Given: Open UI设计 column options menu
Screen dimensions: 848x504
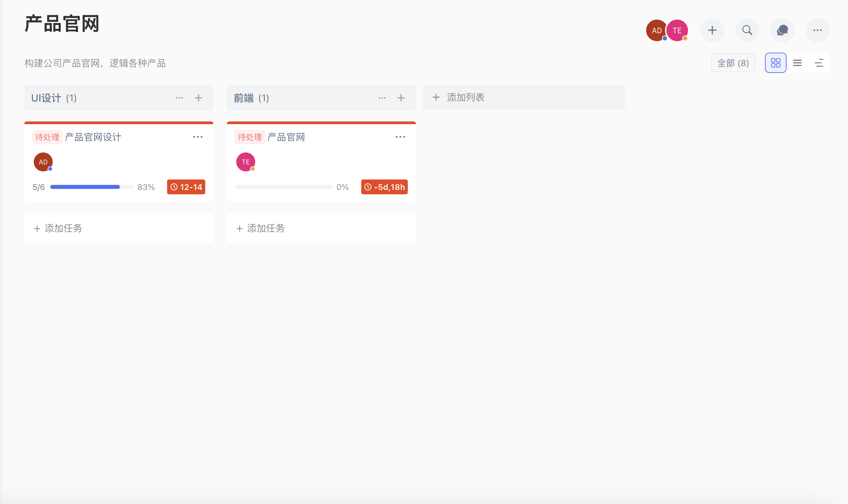Looking at the screenshot, I should point(179,98).
